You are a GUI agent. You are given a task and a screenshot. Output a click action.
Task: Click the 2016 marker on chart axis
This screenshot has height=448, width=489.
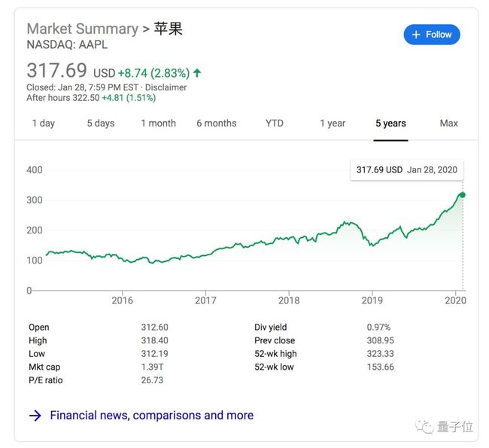point(122,300)
